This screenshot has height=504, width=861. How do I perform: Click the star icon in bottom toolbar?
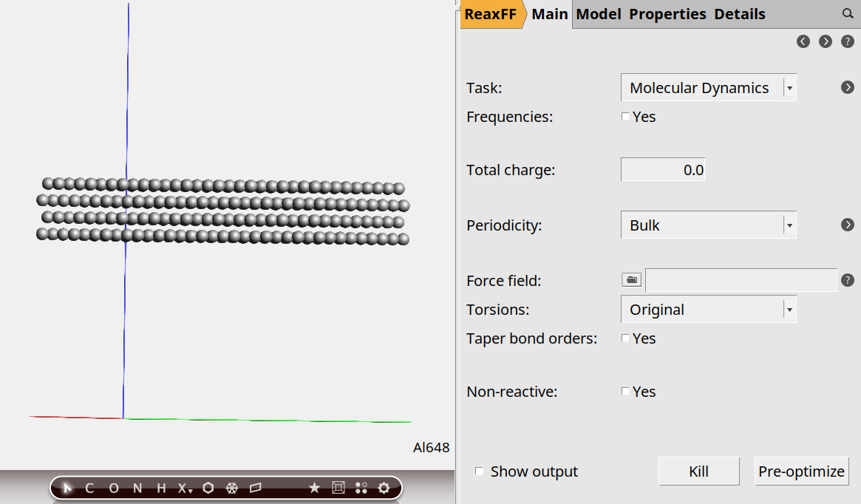(314, 488)
